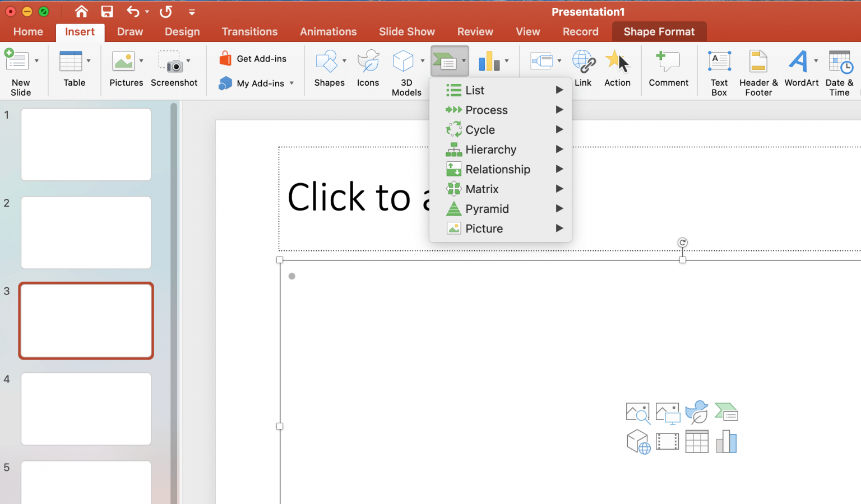Viewport: 861px width, 504px height.
Task: Expand the Cycle SmartArt submenu
Action: pos(480,129)
